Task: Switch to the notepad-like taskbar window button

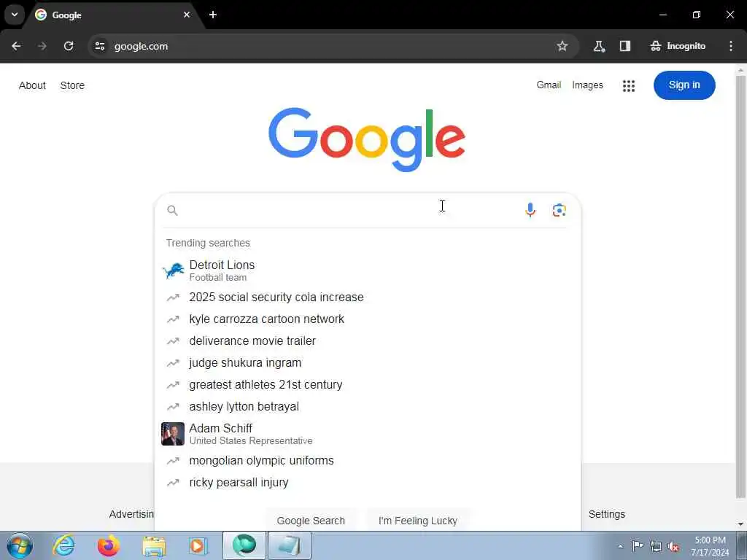Action: pos(289,545)
